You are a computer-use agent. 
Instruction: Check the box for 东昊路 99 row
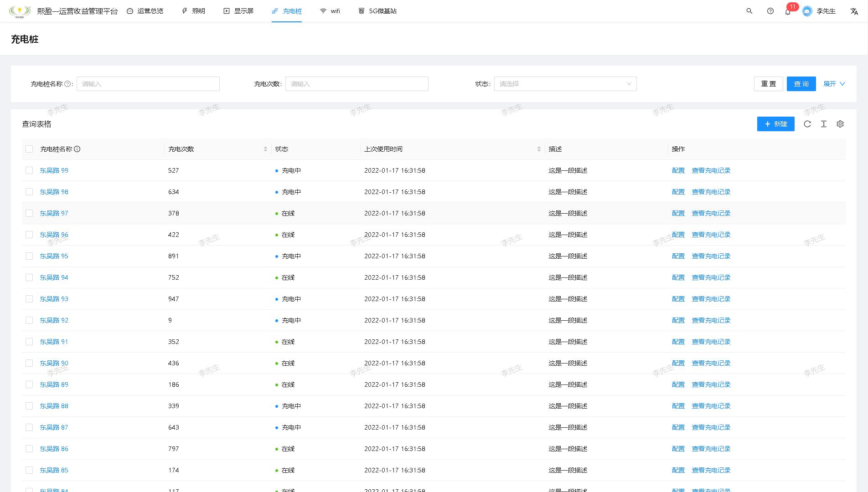coord(29,170)
